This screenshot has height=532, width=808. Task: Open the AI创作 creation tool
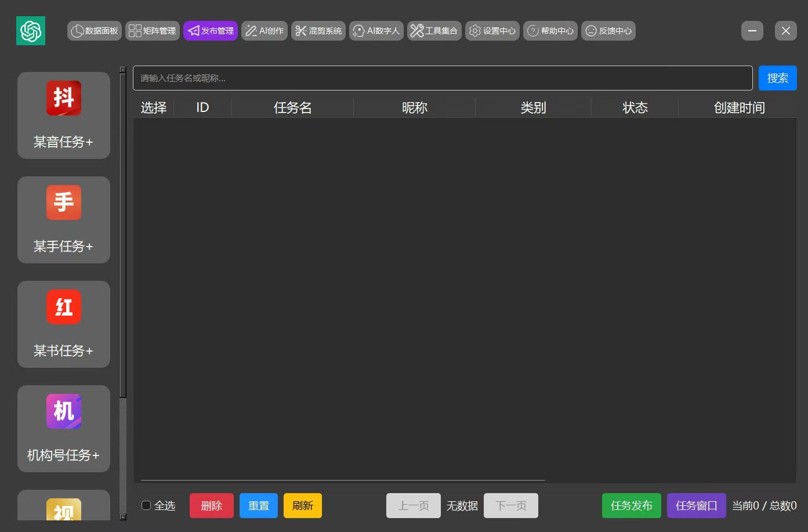[264, 31]
